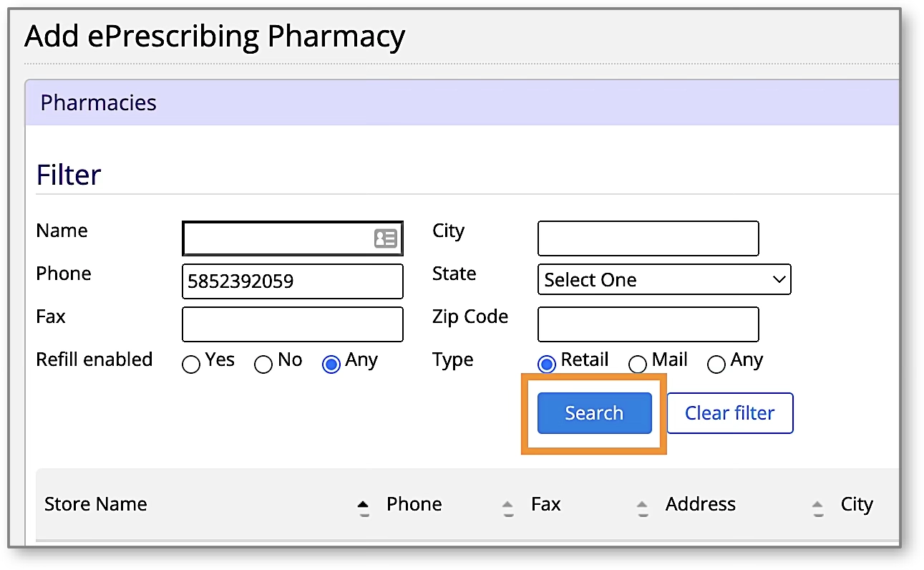Click the Zip Code input field
The width and height of the screenshot is (924, 570).
coord(648,324)
